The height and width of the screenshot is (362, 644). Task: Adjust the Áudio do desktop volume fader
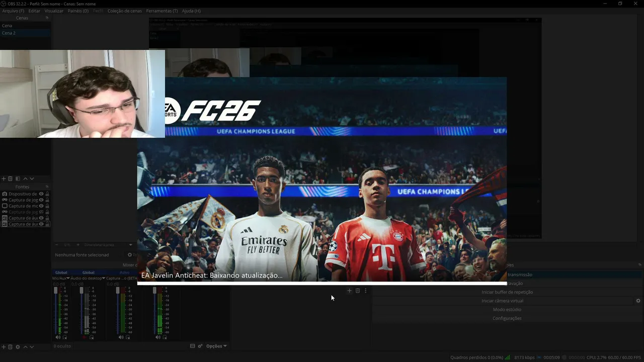[82, 291]
